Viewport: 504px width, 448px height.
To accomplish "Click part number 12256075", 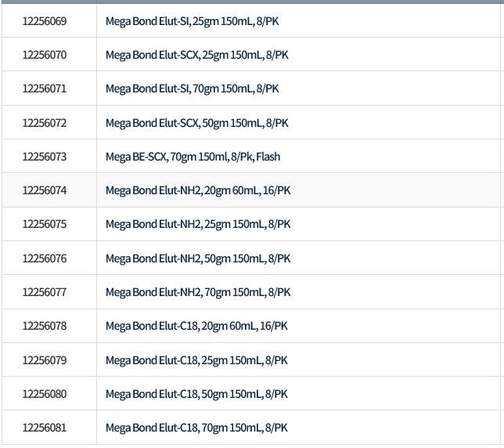I will coord(45,224).
